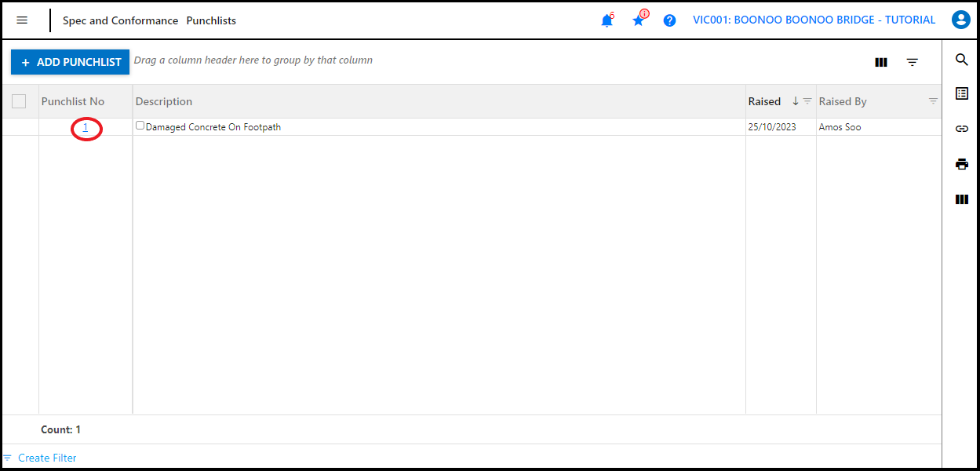Open the hamburger navigation menu

(22, 20)
